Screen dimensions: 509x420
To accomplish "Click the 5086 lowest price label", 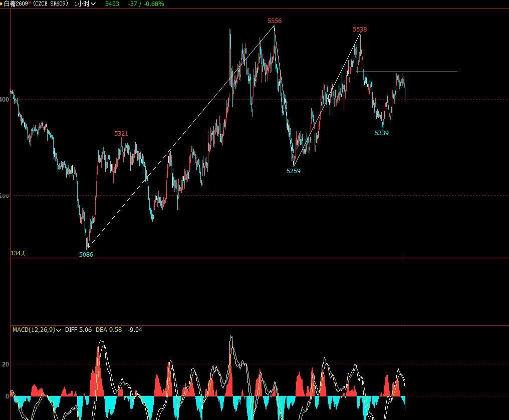I will point(86,255).
